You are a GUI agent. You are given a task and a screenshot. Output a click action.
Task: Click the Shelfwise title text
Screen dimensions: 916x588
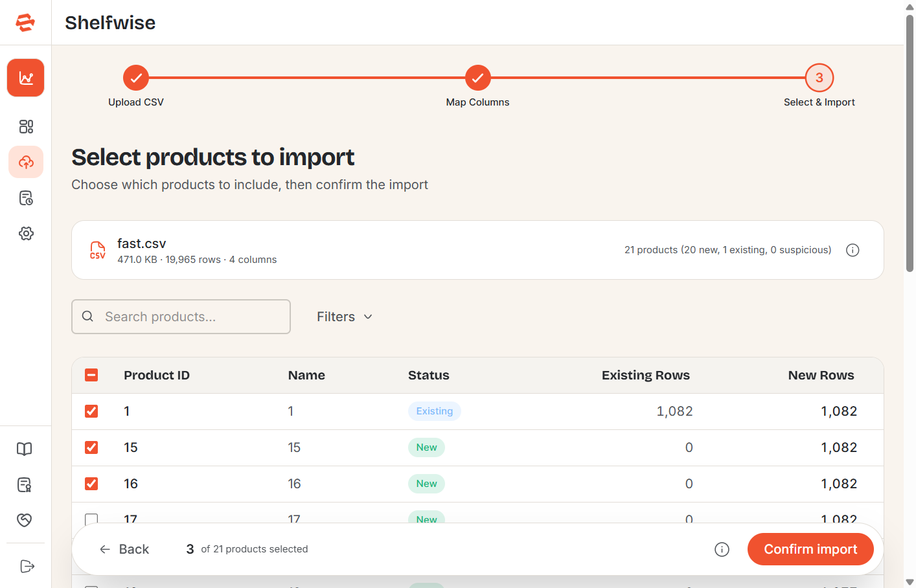point(110,23)
